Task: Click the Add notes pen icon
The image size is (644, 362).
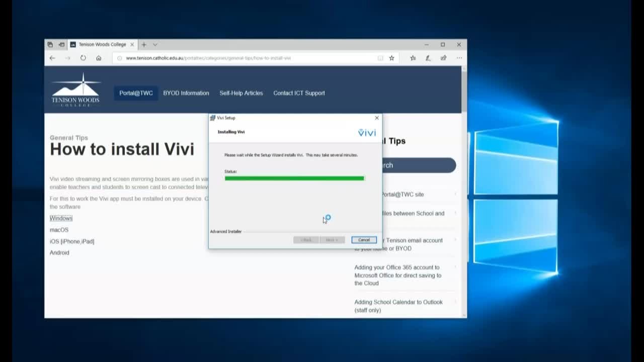Action: [x=428, y=58]
